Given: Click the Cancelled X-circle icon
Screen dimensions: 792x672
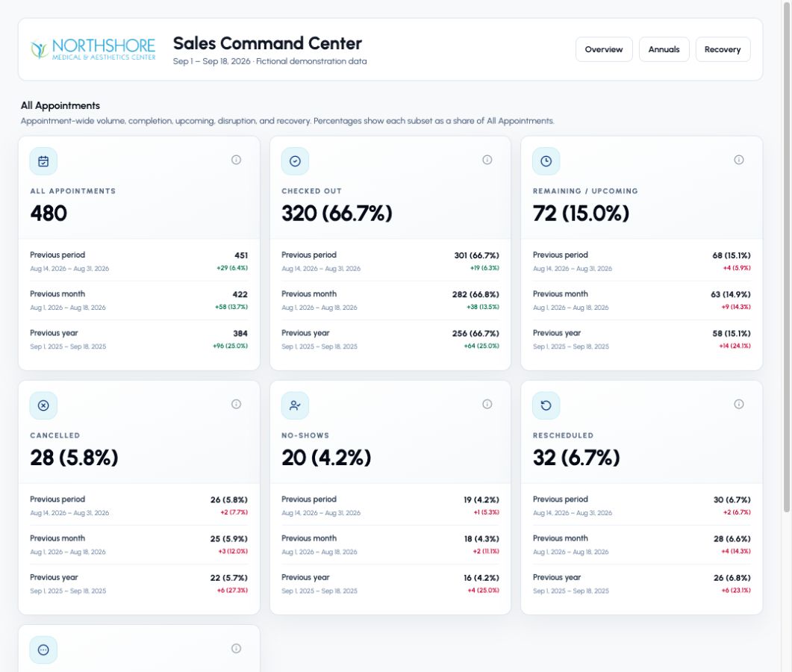Looking at the screenshot, I should (43, 405).
